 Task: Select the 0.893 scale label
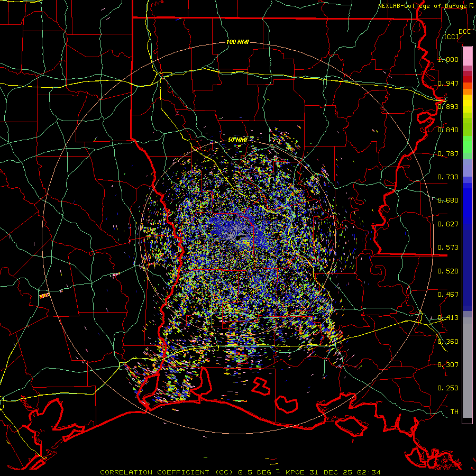point(448,106)
